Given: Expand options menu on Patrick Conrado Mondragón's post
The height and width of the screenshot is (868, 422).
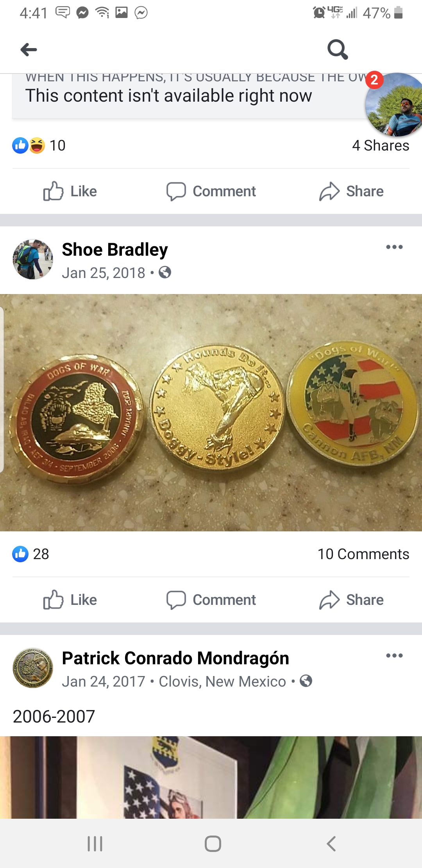Looking at the screenshot, I should (394, 655).
